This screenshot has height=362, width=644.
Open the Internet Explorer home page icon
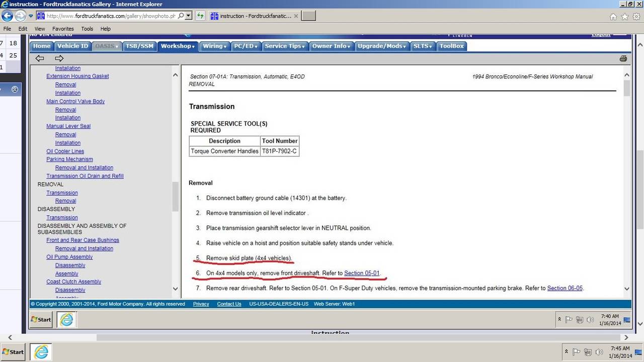(x=613, y=17)
